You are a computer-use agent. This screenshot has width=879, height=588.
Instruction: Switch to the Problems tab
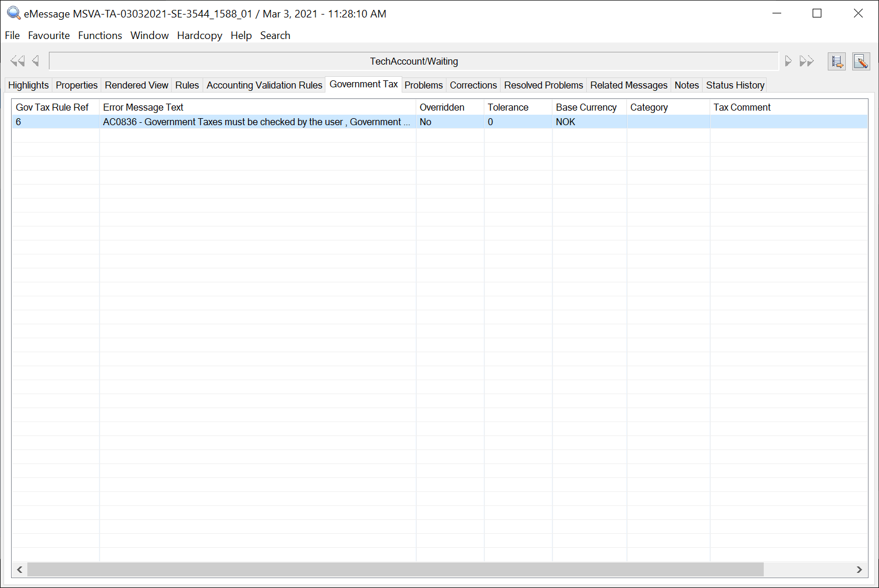click(x=423, y=84)
